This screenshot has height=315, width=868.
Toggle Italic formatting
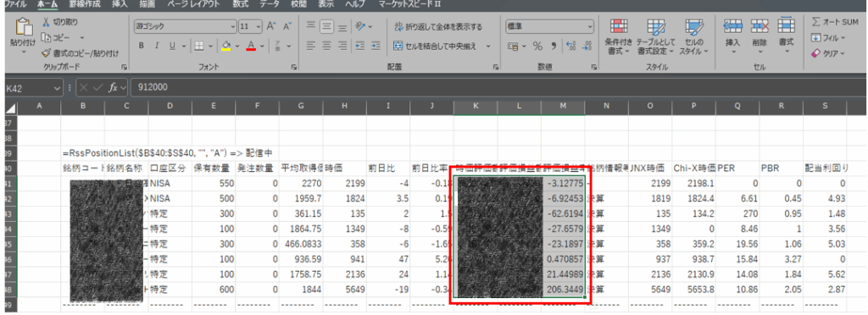pyautogui.click(x=157, y=46)
